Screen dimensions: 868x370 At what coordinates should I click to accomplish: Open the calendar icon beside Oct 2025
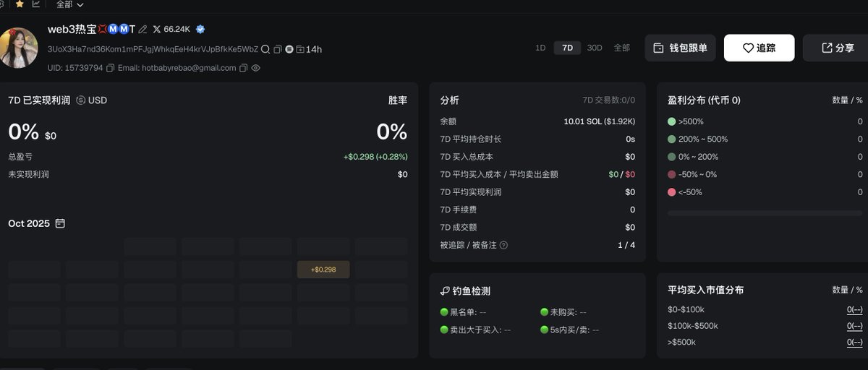pos(60,224)
